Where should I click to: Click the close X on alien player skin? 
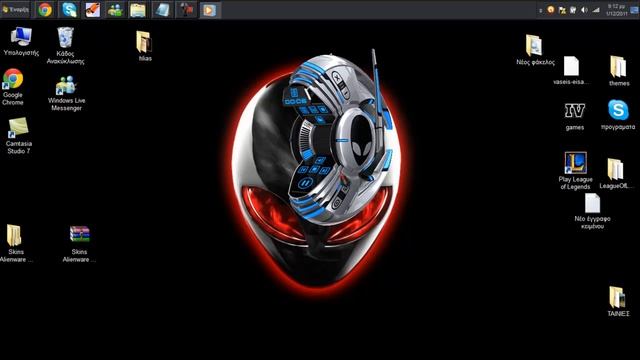point(337,77)
